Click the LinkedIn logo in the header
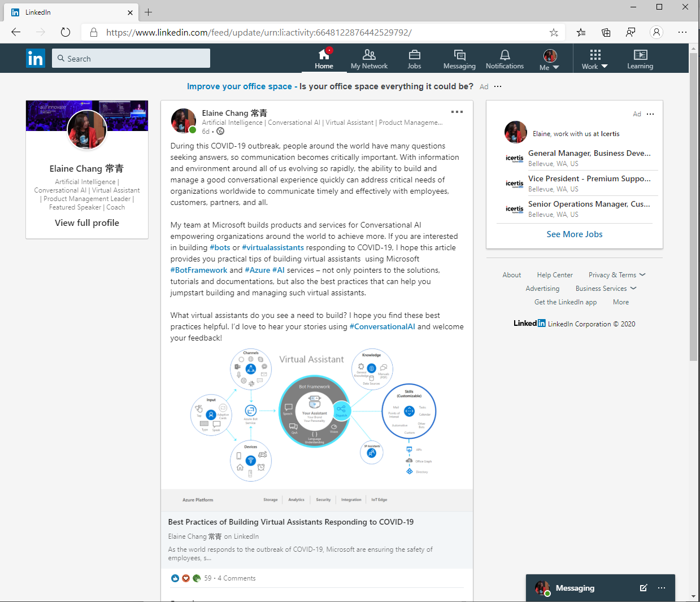The width and height of the screenshot is (700, 602). (x=35, y=58)
